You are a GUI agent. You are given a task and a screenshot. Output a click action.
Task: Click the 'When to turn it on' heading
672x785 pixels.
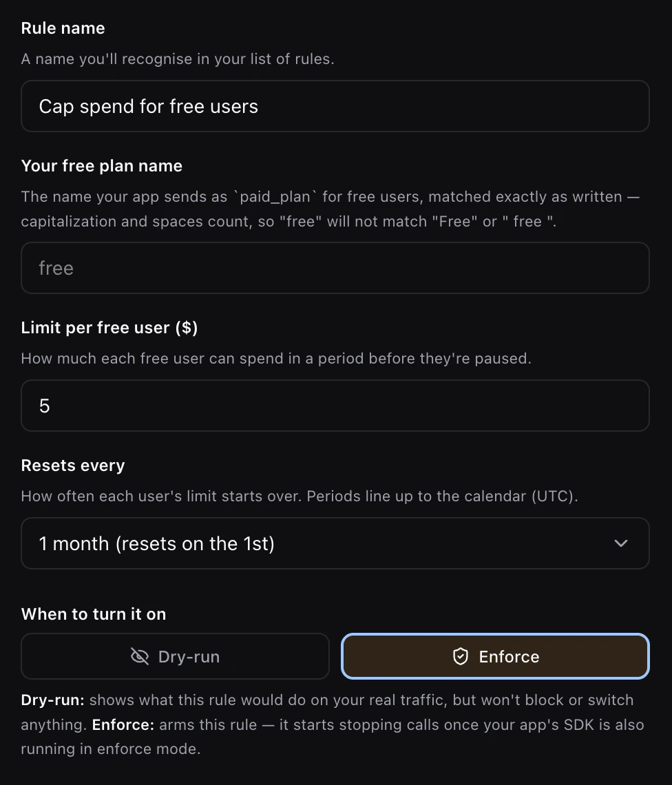coord(94,614)
